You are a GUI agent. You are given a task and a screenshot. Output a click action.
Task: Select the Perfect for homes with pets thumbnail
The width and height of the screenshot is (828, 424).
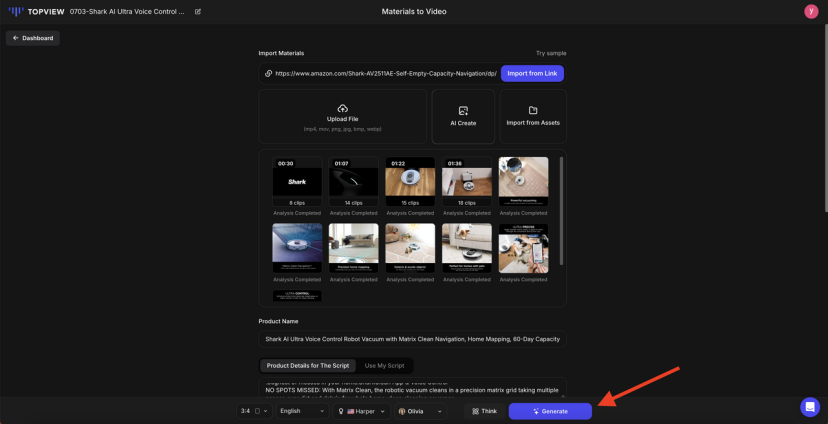[467, 248]
